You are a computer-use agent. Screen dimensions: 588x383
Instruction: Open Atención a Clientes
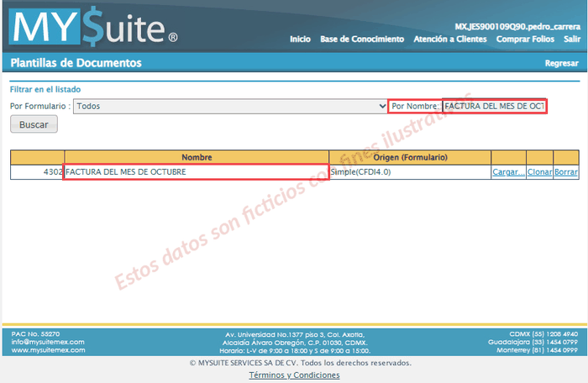(450, 39)
